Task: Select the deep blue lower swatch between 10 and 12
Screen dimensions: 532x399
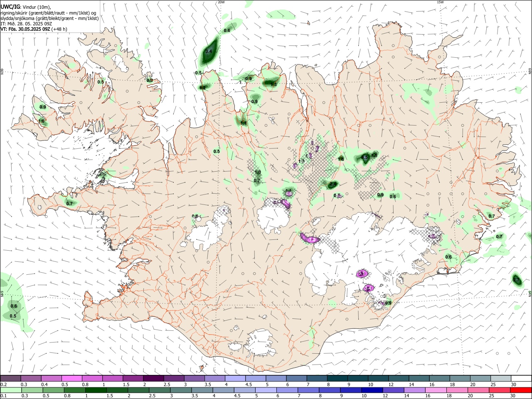Action: pos(372,390)
